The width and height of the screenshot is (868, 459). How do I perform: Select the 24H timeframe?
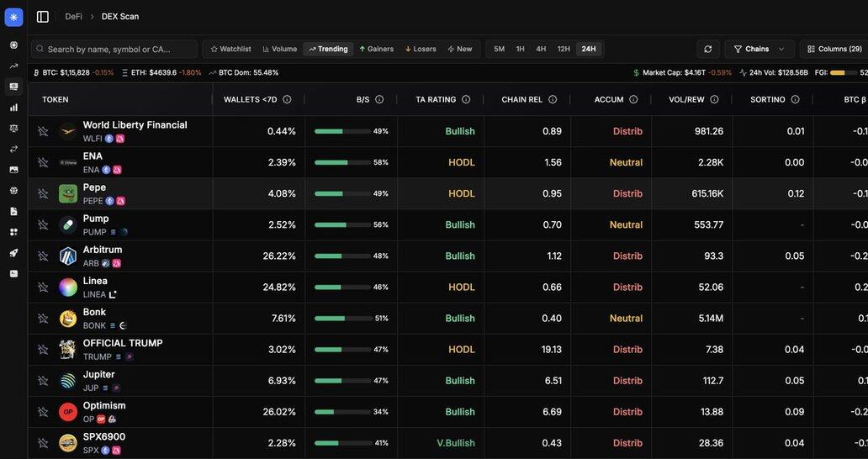(589, 50)
